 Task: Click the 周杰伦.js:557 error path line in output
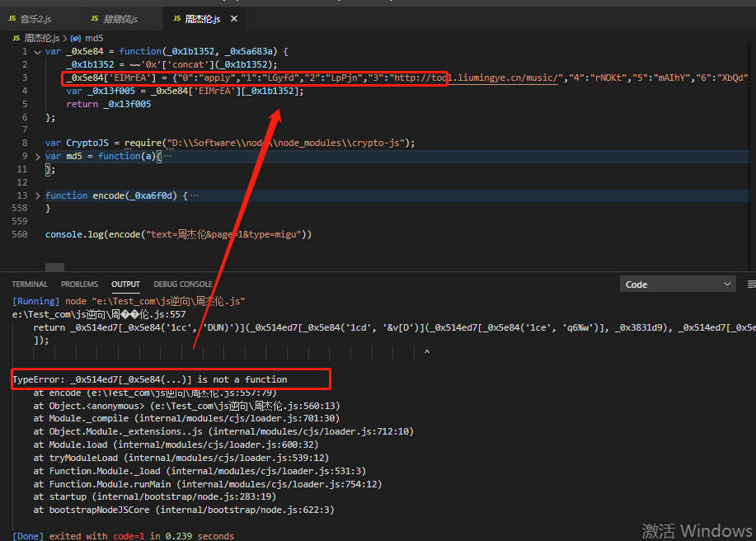click(99, 314)
